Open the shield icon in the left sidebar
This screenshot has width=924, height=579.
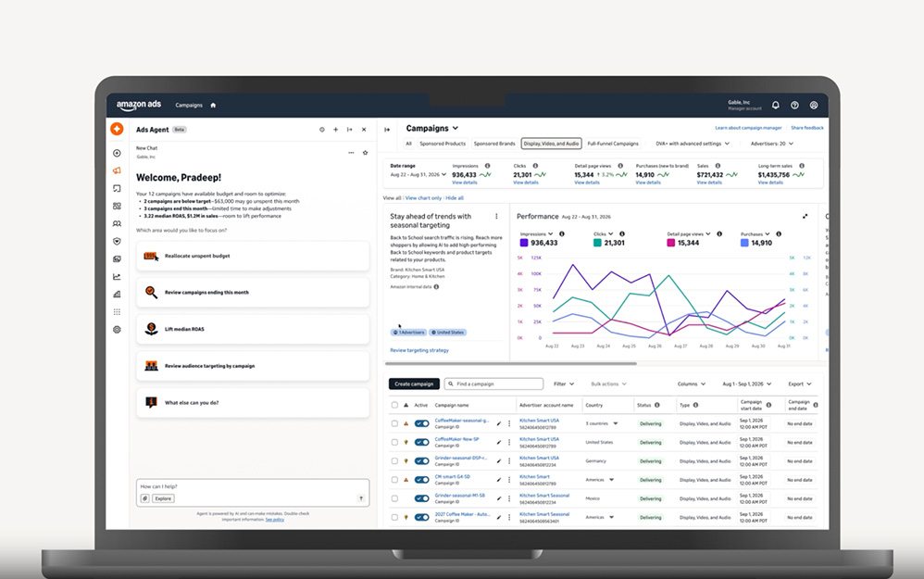[117, 241]
